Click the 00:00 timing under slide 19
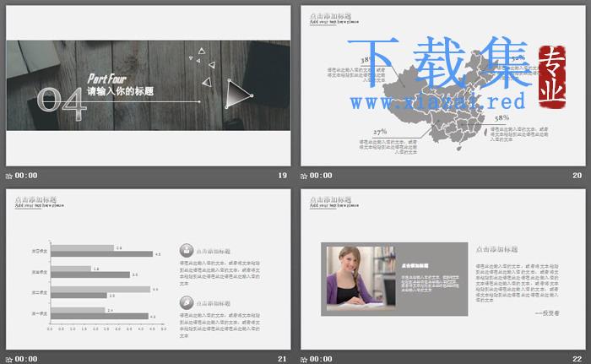Viewport: 591px width, 364px height. click(x=26, y=176)
